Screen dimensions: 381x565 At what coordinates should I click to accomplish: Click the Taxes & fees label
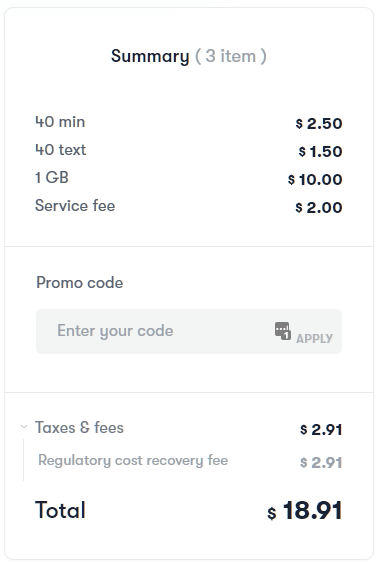(x=79, y=428)
